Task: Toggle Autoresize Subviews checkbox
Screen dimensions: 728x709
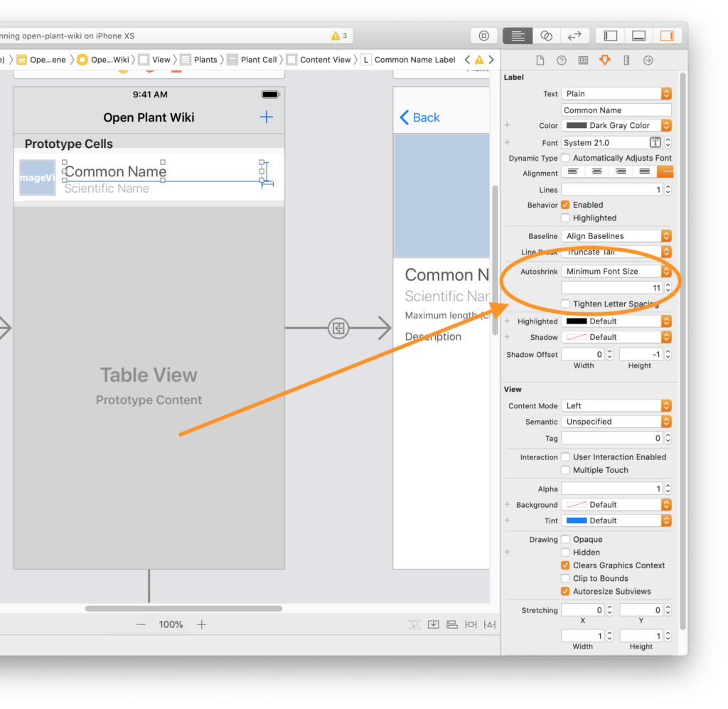Action: point(565,591)
